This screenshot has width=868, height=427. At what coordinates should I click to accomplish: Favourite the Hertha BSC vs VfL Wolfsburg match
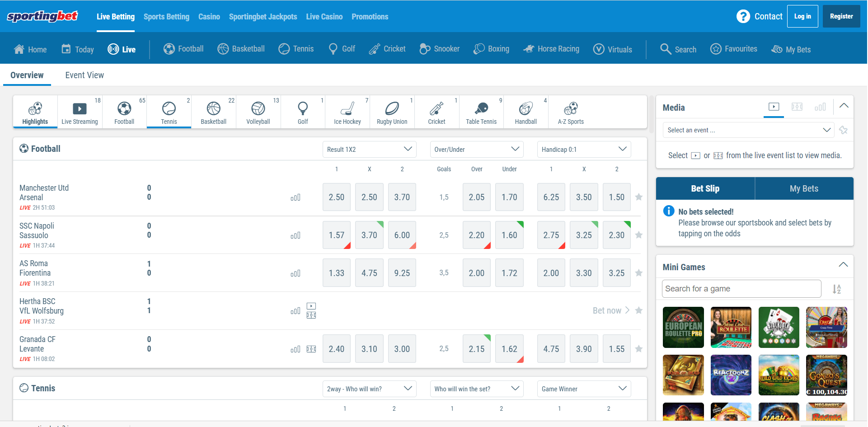(x=638, y=310)
